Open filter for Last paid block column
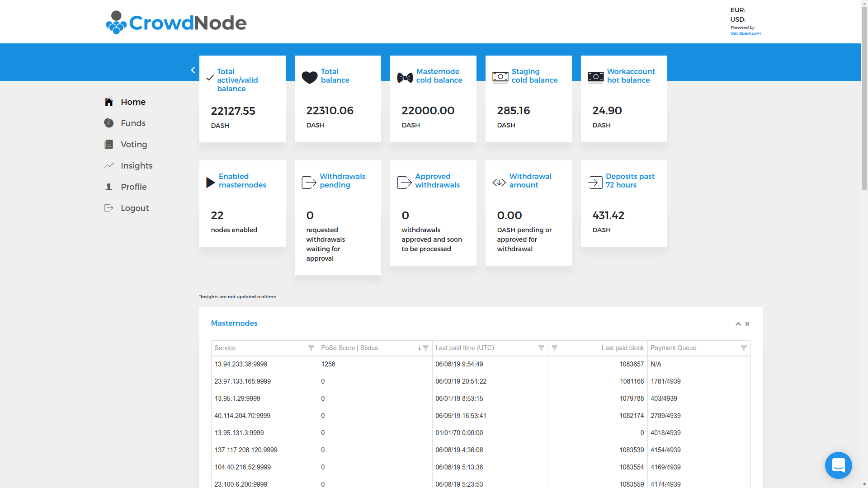 pos(554,348)
